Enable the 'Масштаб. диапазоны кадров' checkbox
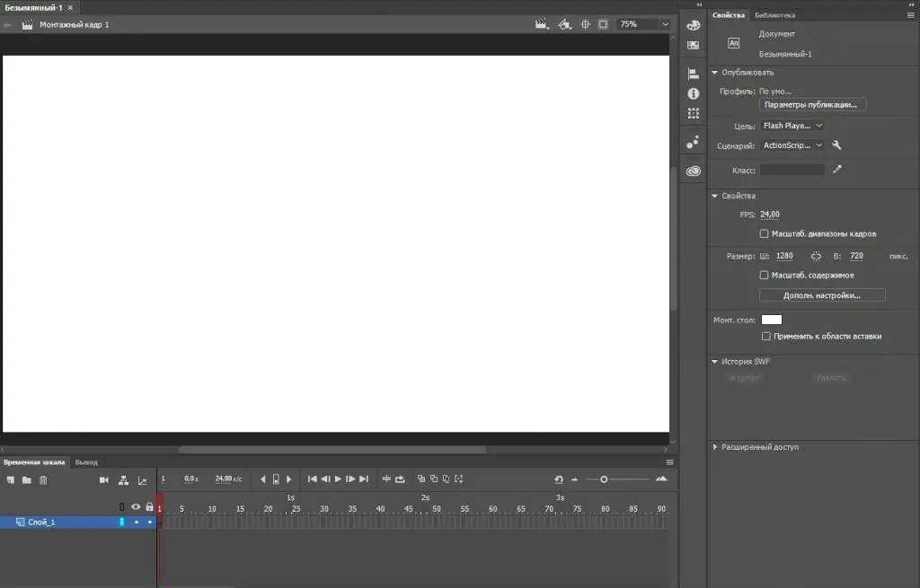 tap(764, 233)
